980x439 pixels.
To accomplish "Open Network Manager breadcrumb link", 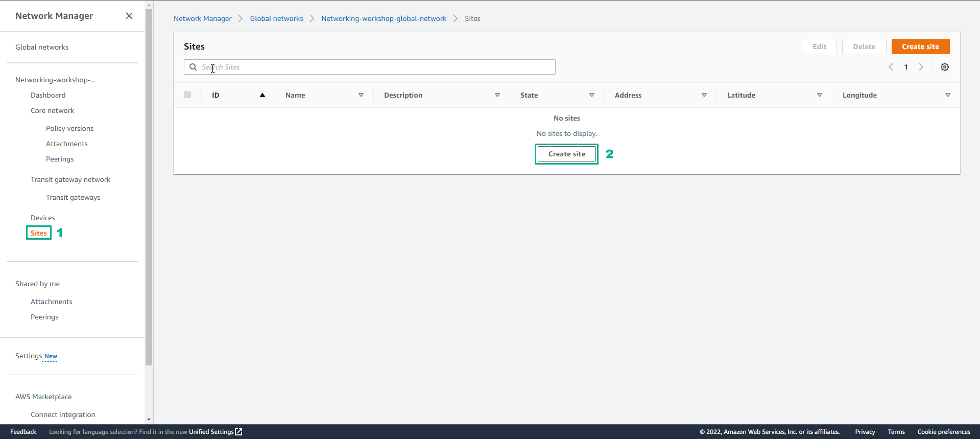I will pyautogui.click(x=203, y=18).
